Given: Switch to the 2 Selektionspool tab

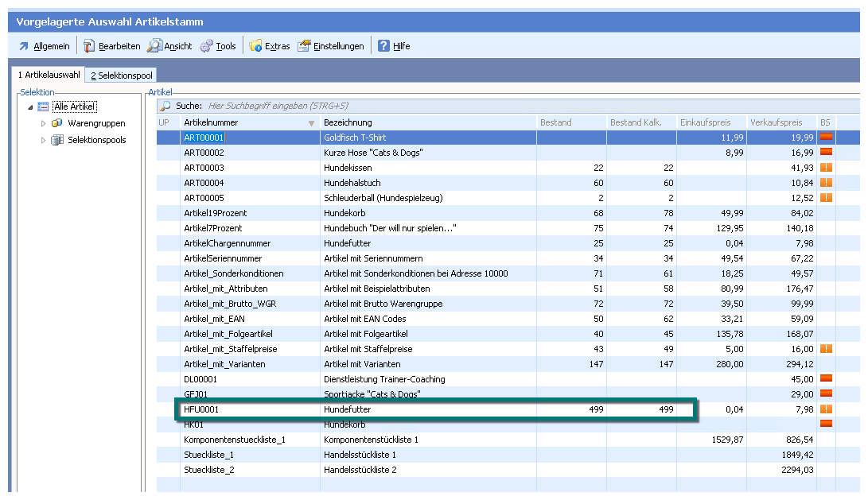Looking at the screenshot, I should 121,76.
